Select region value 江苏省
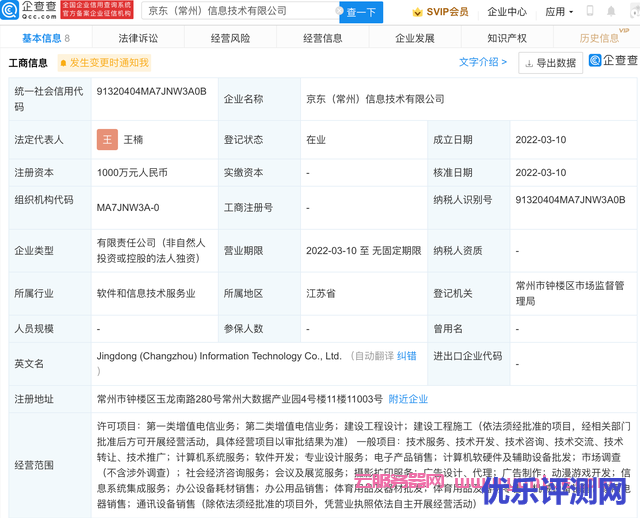 [x=321, y=293]
